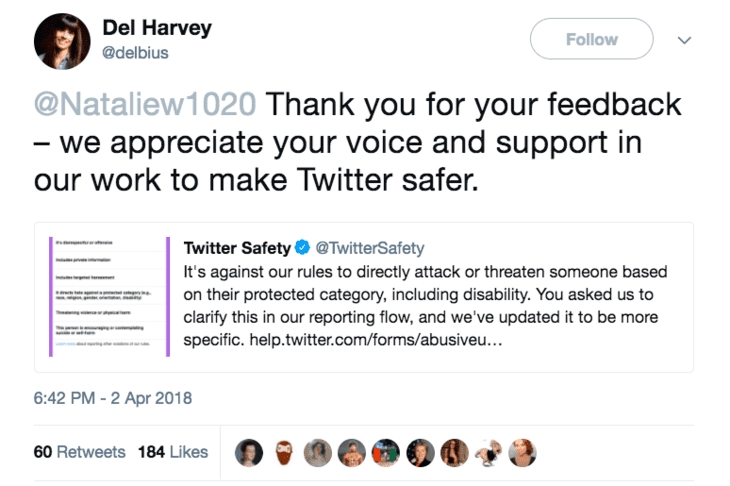This screenshot has width=730, height=486.
Task: Click the fifth liker avatar with red and green
Action: point(386,453)
